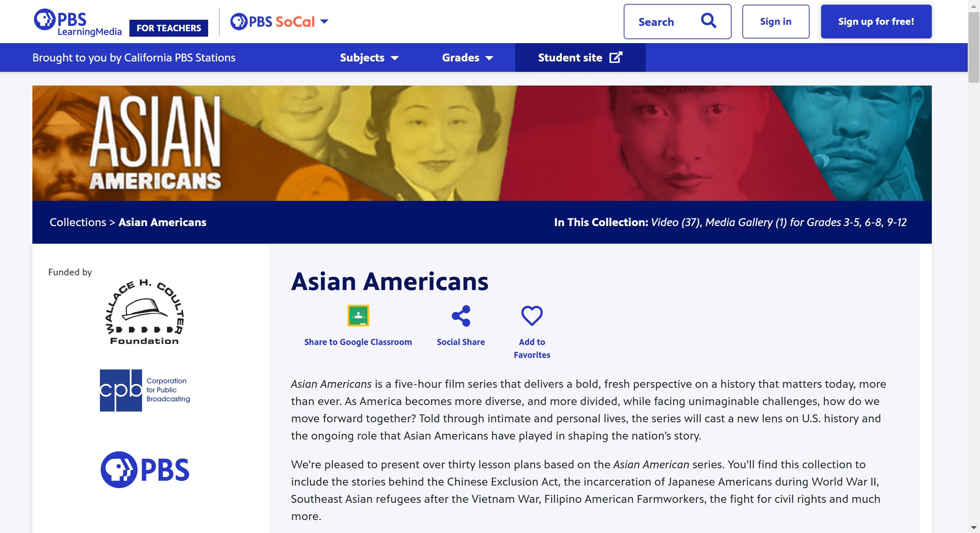Click the Google Classroom icon
Image resolution: width=980 pixels, height=533 pixels.
pyautogui.click(x=358, y=316)
